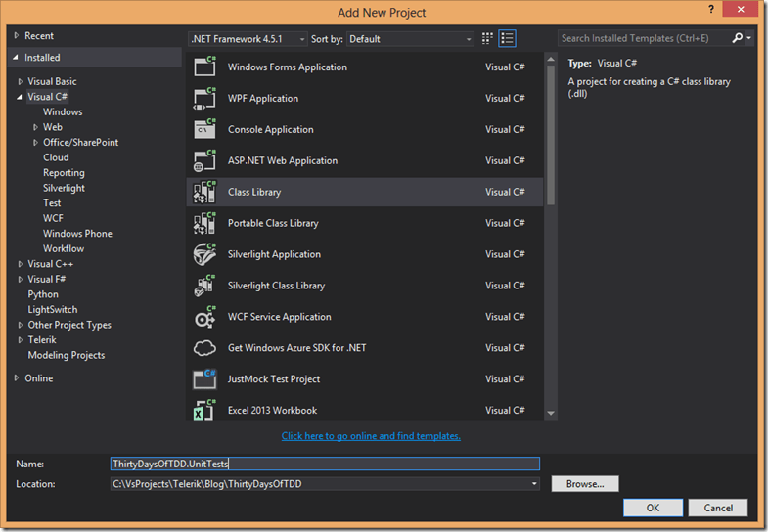Expand the Recent section
This screenshot has height=532, width=768.
[x=17, y=36]
